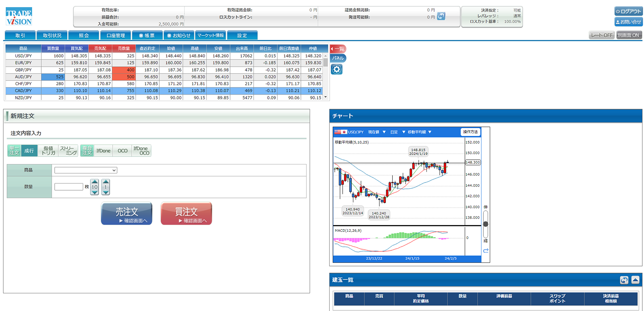
Task: Click the refresh icon in account summary
Action: tap(441, 16)
